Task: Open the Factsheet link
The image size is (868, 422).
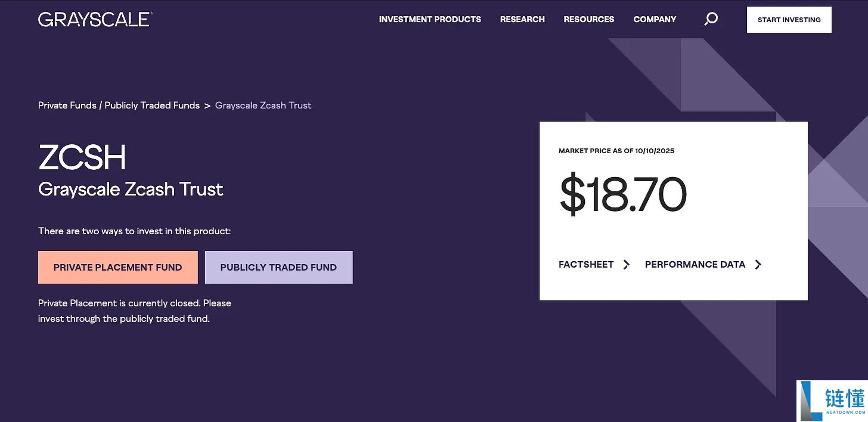Action: pos(586,265)
